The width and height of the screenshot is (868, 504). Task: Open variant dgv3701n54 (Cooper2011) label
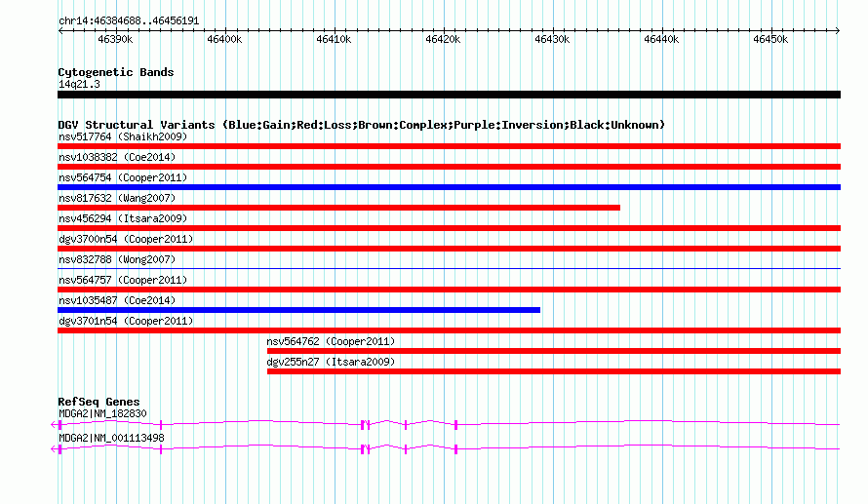(126, 321)
